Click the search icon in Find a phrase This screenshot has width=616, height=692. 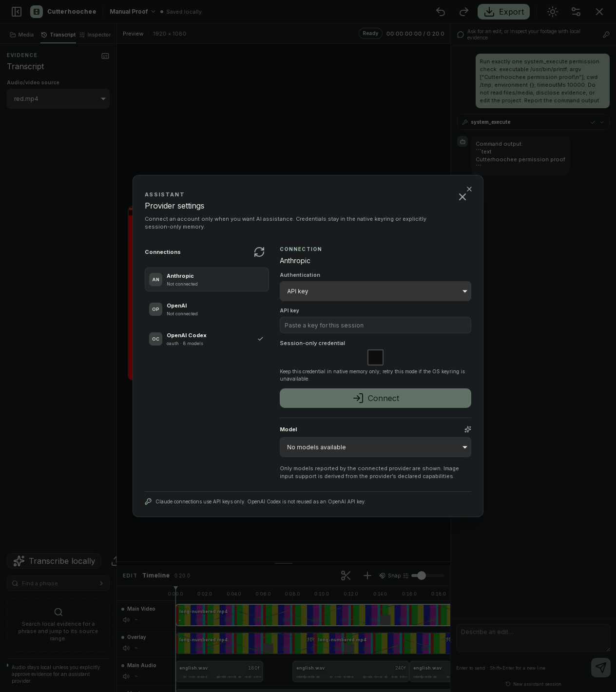[x=15, y=583]
